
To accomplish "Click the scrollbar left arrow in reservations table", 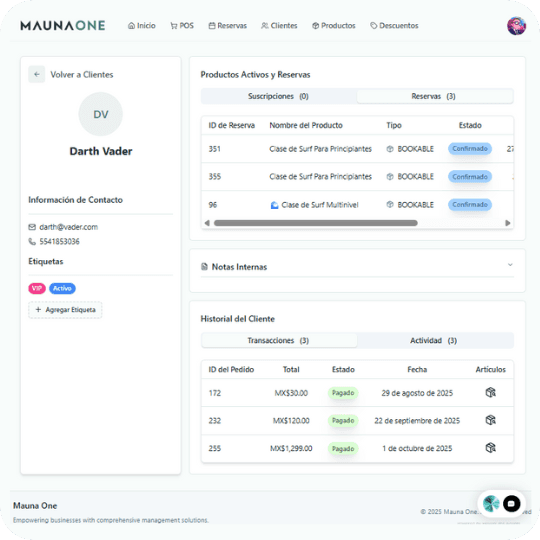I will tap(207, 223).
